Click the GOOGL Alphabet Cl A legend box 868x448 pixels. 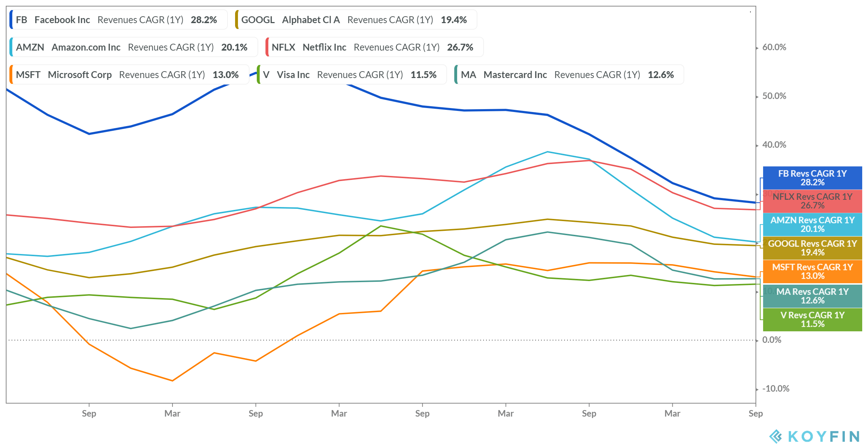(x=356, y=20)
